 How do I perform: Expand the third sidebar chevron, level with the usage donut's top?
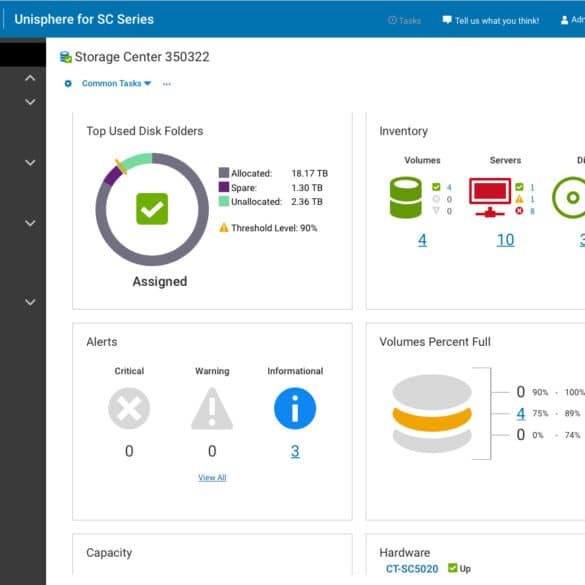[x=30, y=163]
